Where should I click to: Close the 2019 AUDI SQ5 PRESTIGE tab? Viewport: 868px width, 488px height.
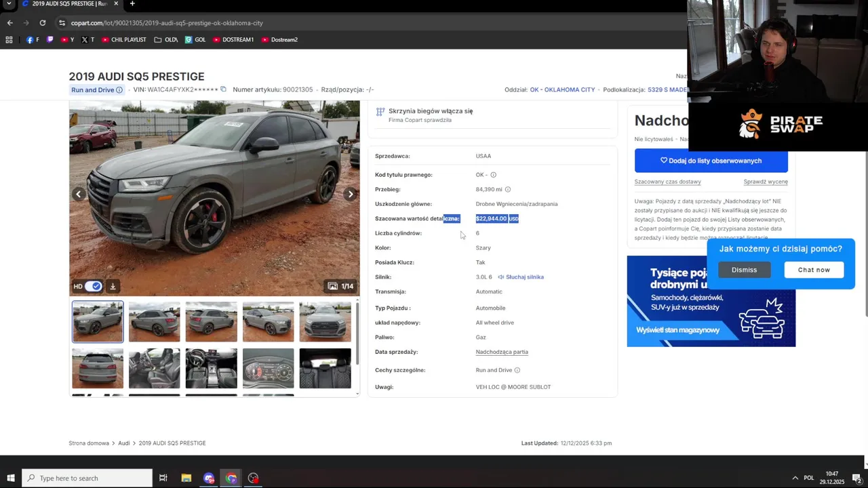pos(116,3)
